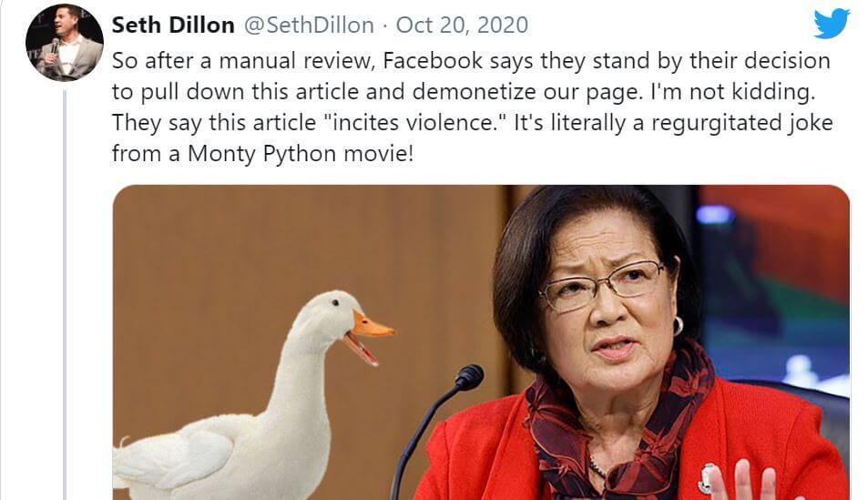Open the Oct 20, 2020 timestamp
This screenshot has height=500, width=868.
pos(462,25)
